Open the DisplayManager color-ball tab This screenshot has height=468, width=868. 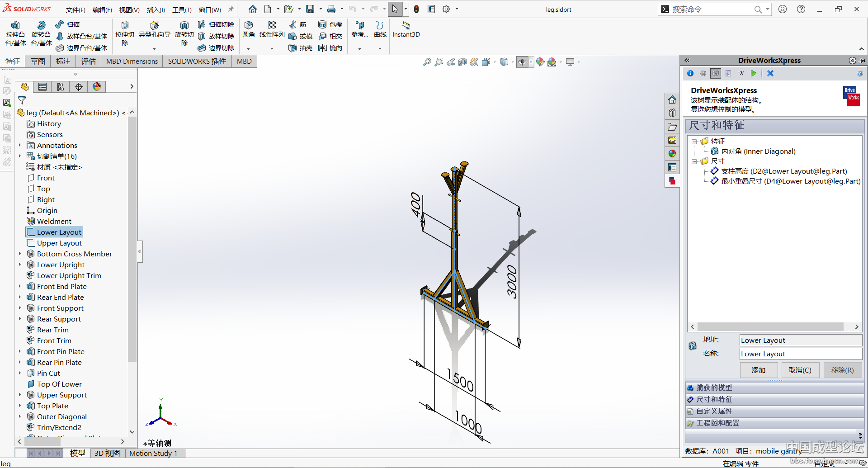tap(97, 87)
